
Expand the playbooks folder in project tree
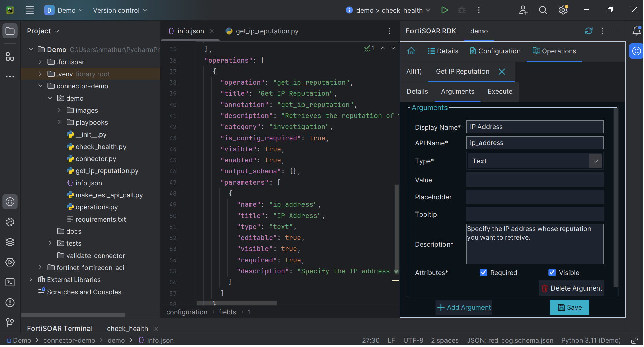[60, 122]
